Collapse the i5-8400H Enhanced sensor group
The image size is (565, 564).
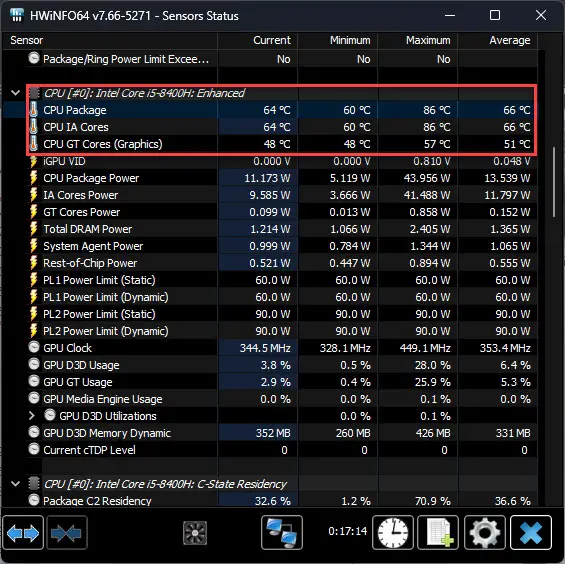click(15, 93)
